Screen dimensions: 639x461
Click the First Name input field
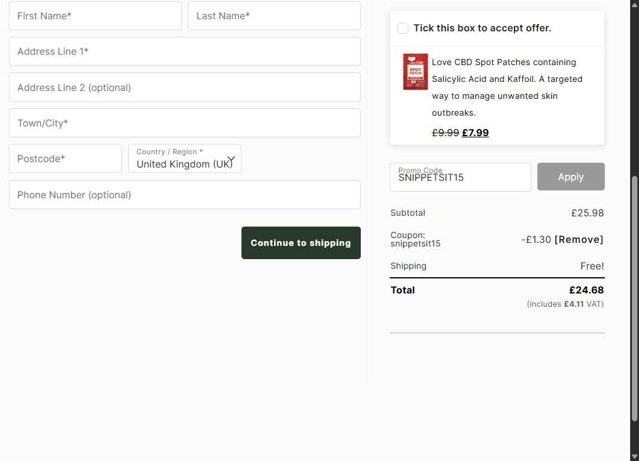click(x=95, y=15)
